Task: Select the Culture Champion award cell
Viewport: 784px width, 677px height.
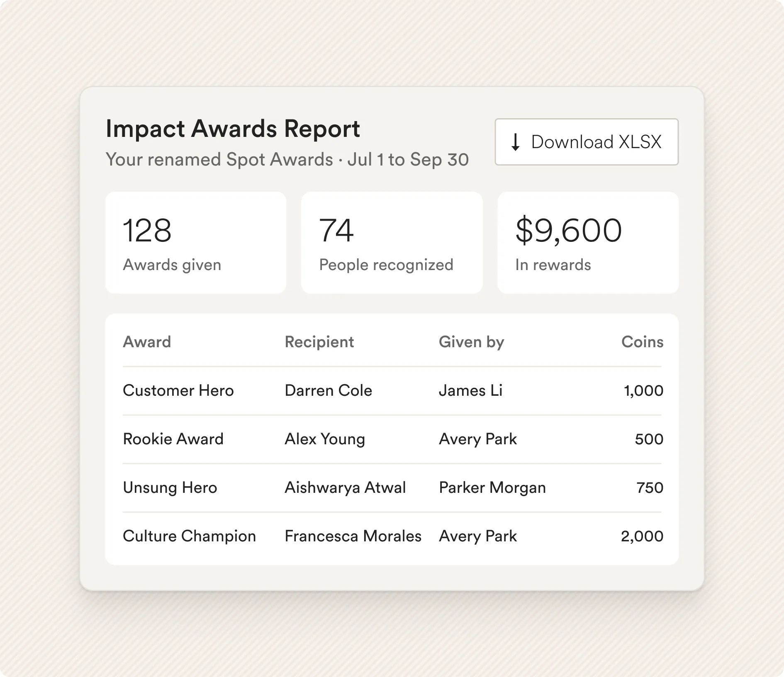Action: click(x=190, y=536)
